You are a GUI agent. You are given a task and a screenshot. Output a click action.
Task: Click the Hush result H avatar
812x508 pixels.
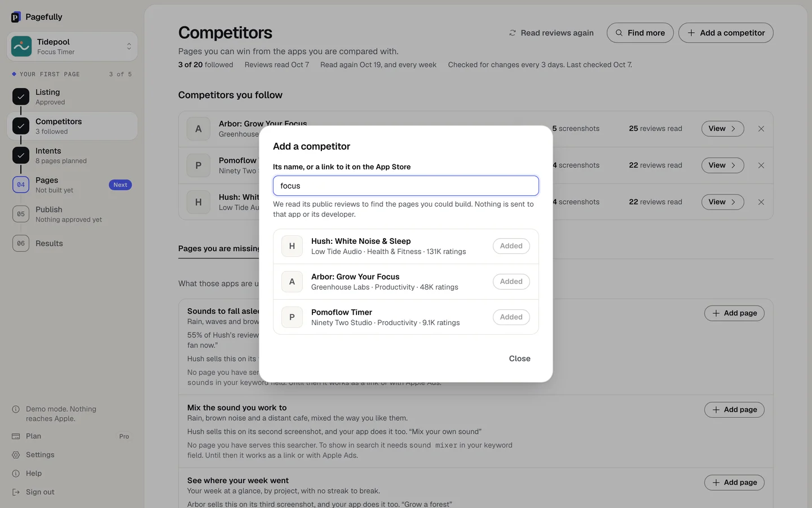[x=292, y=246]
